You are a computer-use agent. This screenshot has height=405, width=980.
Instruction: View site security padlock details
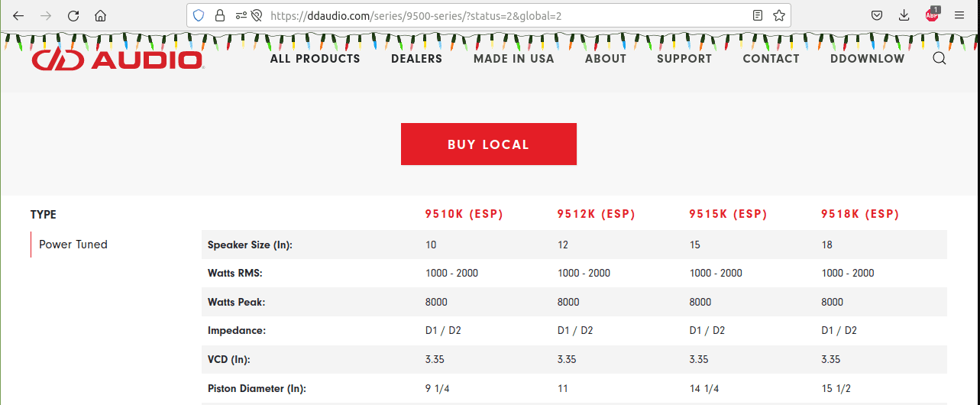(x=220, y=15)
